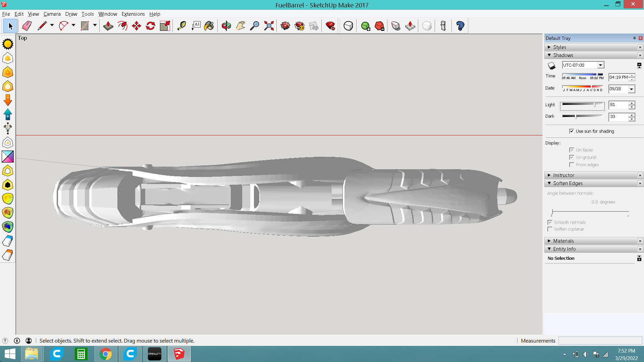
Task: Open the Camera menu
Action: coord(52,14)
